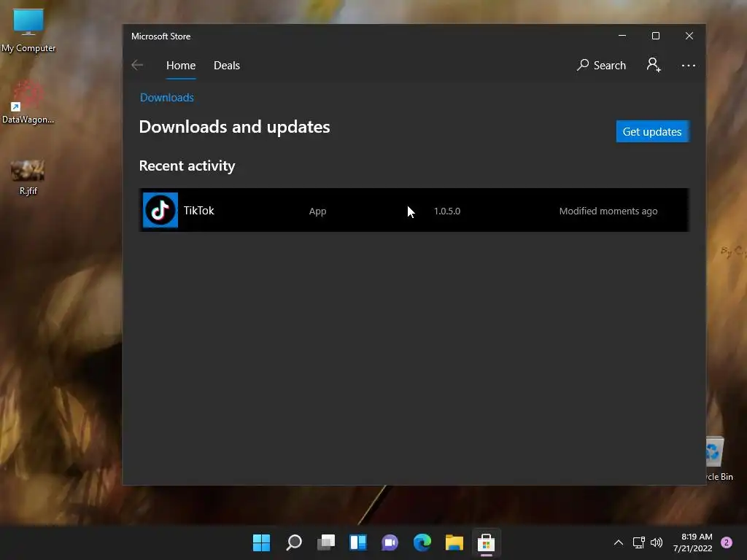This screenshot has width=747, height=560.
Task: Click the 'Recent activity' heading
Action: [187, 166]
